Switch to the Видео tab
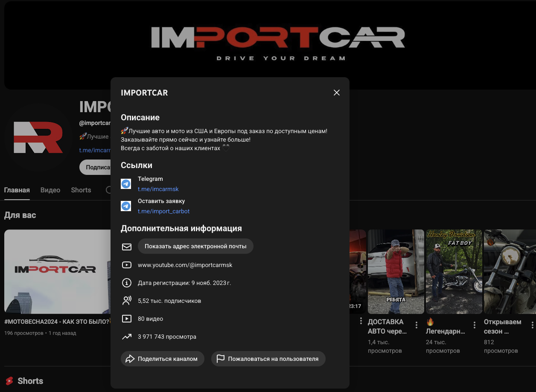The image size is (536, 392). [50, 190]
